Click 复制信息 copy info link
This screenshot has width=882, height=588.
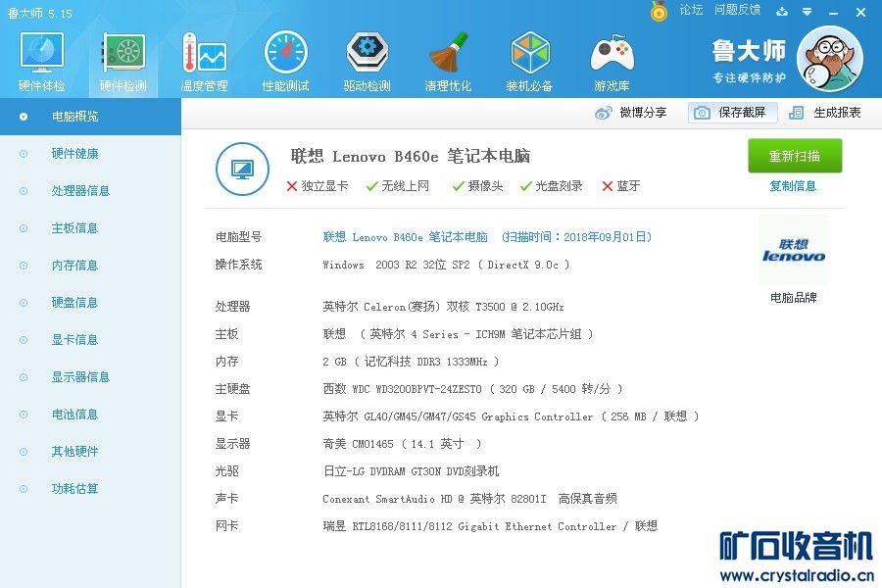click(793, 186)
